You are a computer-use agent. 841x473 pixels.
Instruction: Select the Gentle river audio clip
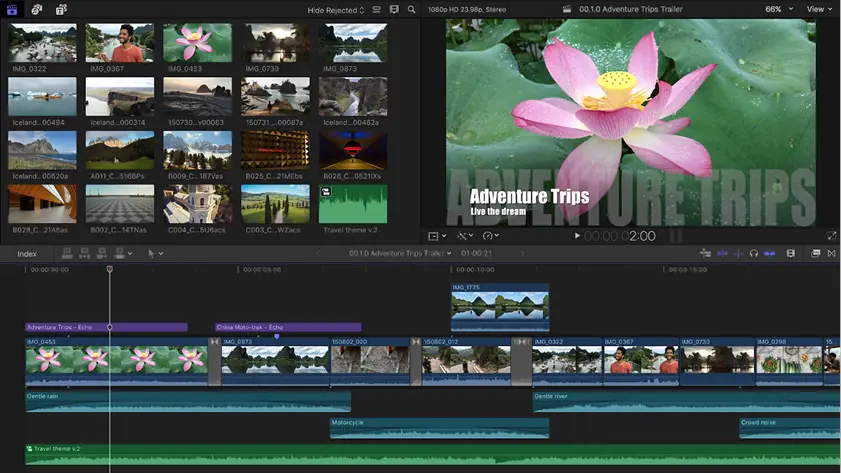pos(687,402)
